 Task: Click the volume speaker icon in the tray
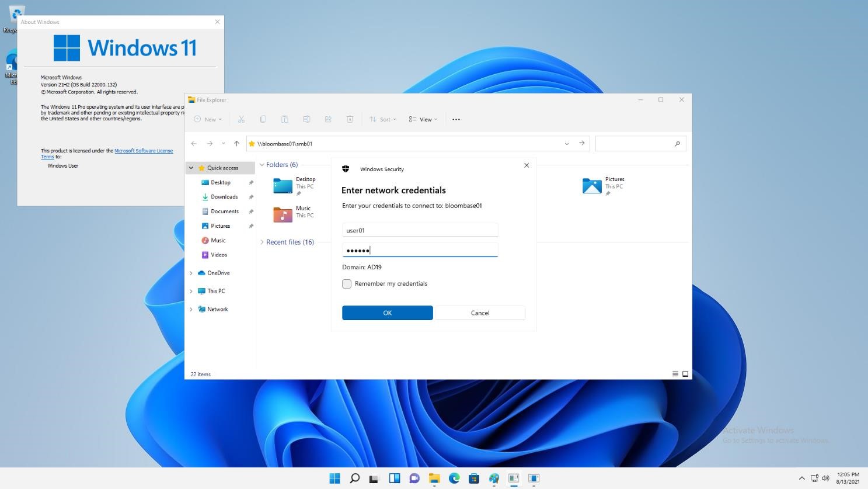coord(825,478)
